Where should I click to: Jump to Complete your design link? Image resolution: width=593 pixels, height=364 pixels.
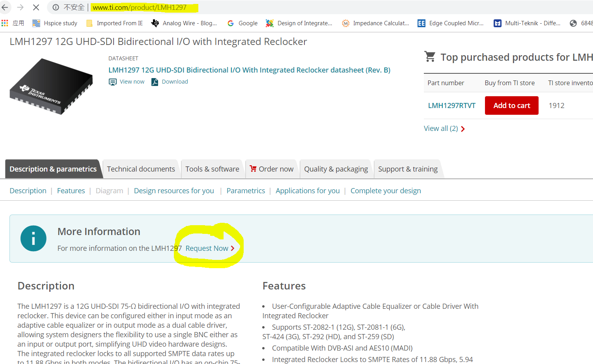point(386,190)
